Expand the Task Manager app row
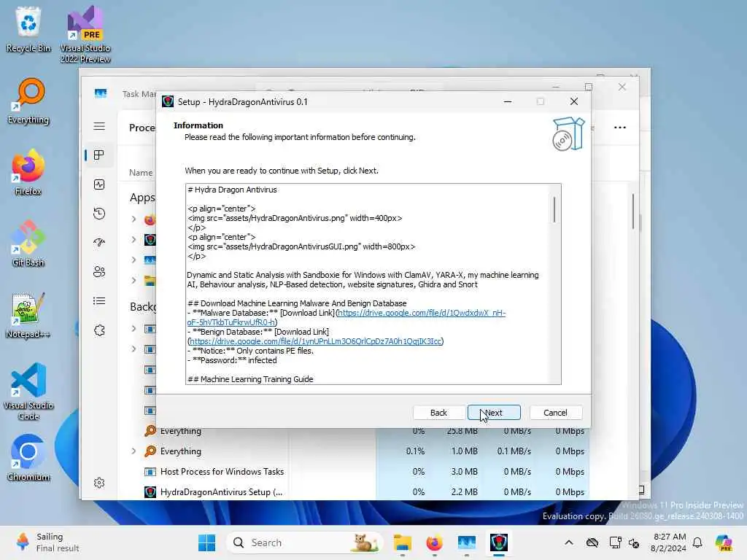Viewport: 747px width, 560px height. pos(134,260)
